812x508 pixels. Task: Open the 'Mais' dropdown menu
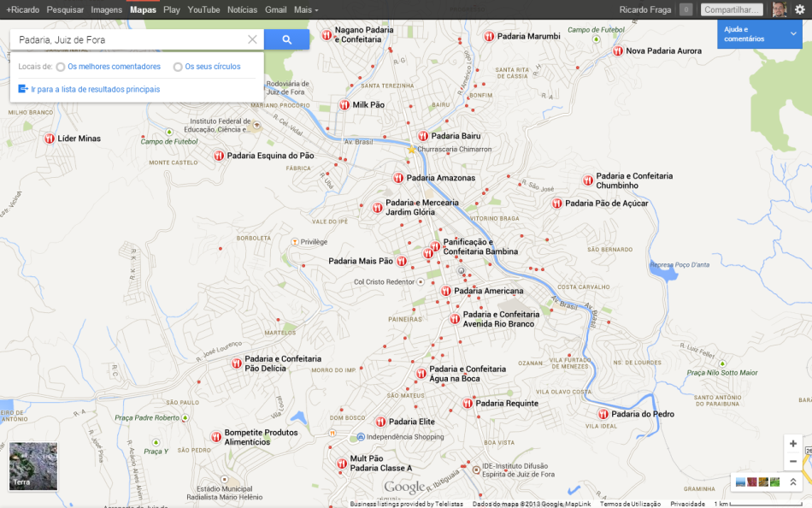click(305, 9)
